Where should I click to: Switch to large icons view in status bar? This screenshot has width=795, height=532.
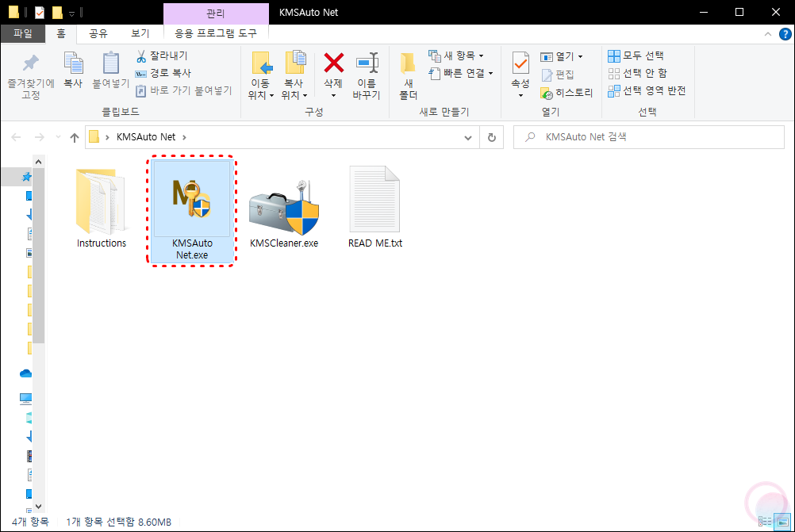[783, 522]
